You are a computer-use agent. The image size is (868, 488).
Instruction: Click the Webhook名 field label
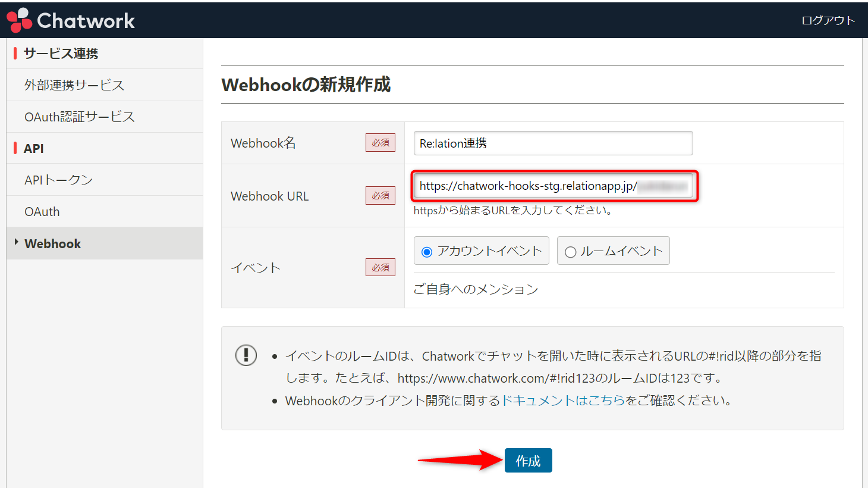pos(263,143)
